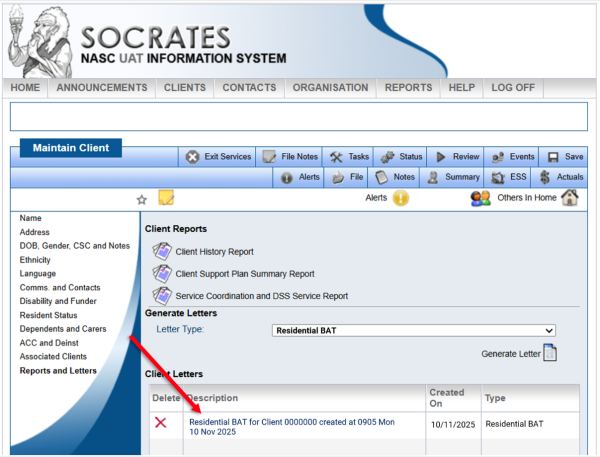This screenshot has width=600, height=457.
Task: Save the client with the floppy disk button
Action: tap(563, 157)
